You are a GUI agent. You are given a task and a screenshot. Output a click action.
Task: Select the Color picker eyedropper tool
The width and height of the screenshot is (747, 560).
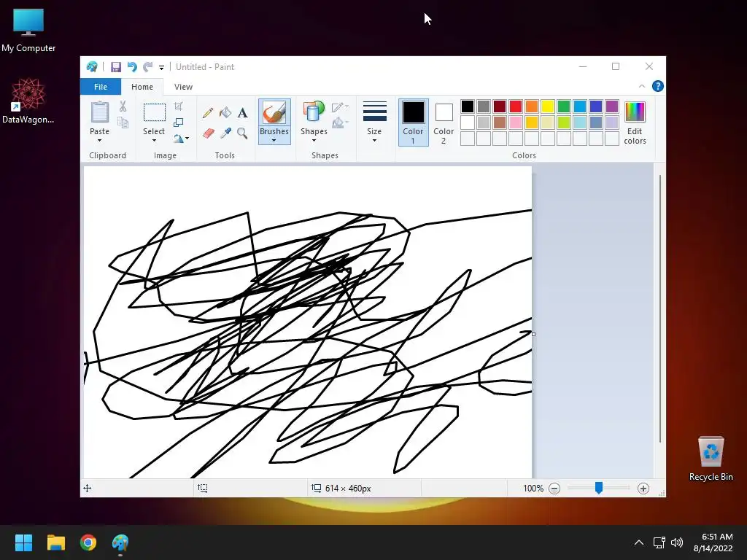225,133
